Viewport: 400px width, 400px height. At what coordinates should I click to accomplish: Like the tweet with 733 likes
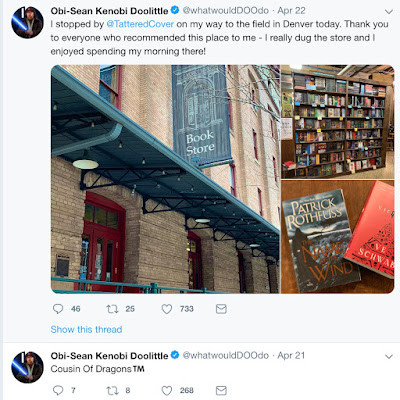click(167, 309)
